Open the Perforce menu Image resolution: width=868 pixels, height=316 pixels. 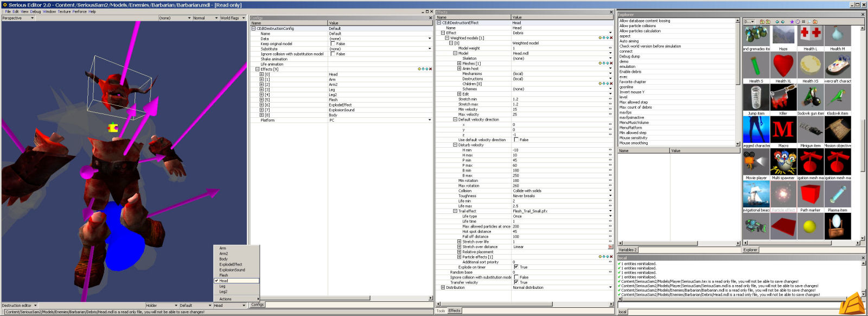(x=79, y=11)
